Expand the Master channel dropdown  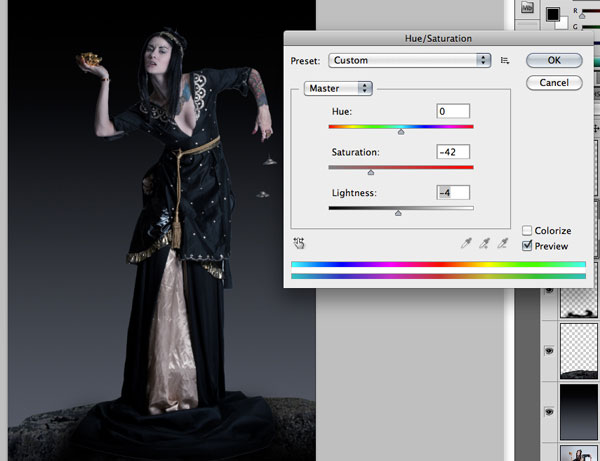339,88
